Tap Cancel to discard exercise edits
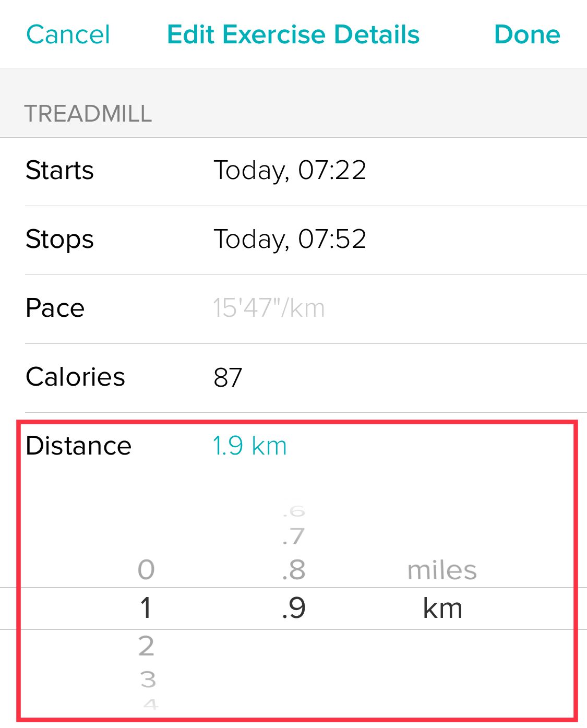Screen dimensions: 587x728 68,34
